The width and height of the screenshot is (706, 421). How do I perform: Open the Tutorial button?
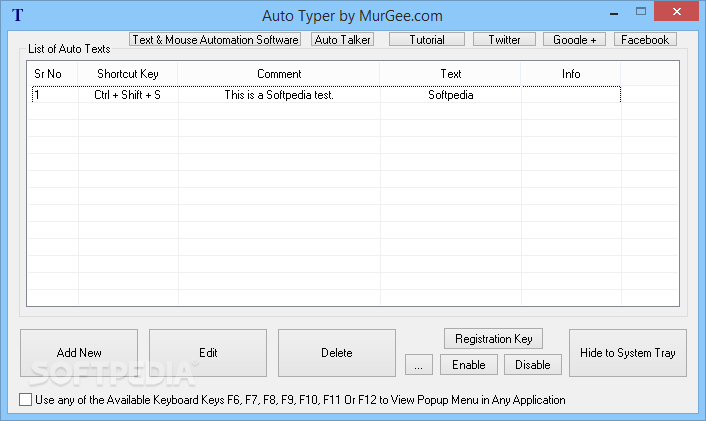(427, 40)
